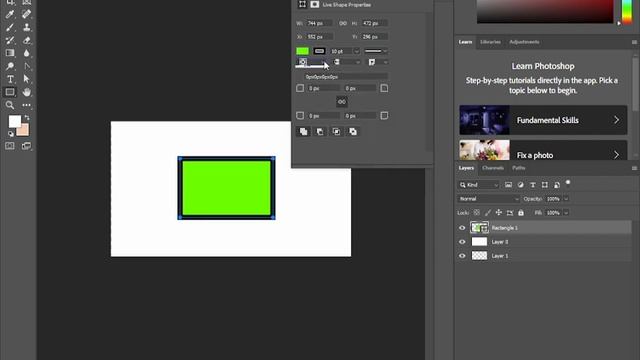Viewport: 640px width, 360px height.
Task: Filter layers by shape layers icon
Action: tap(545, 185)
